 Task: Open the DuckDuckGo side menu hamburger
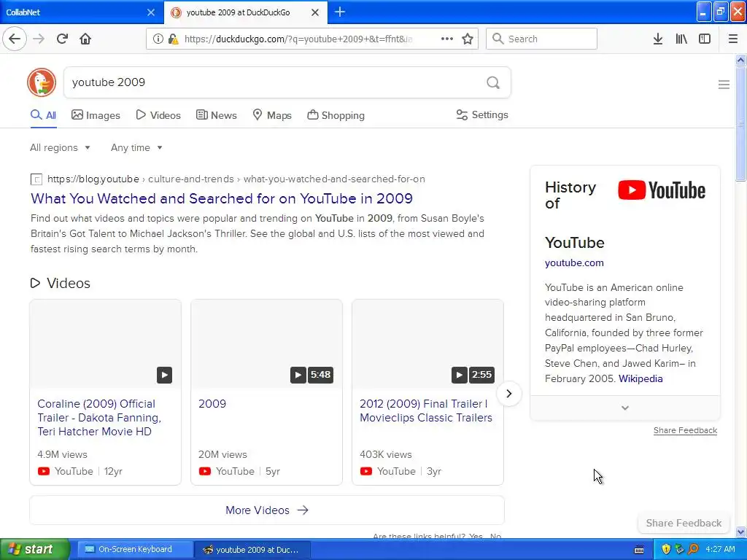coord(724,85)
